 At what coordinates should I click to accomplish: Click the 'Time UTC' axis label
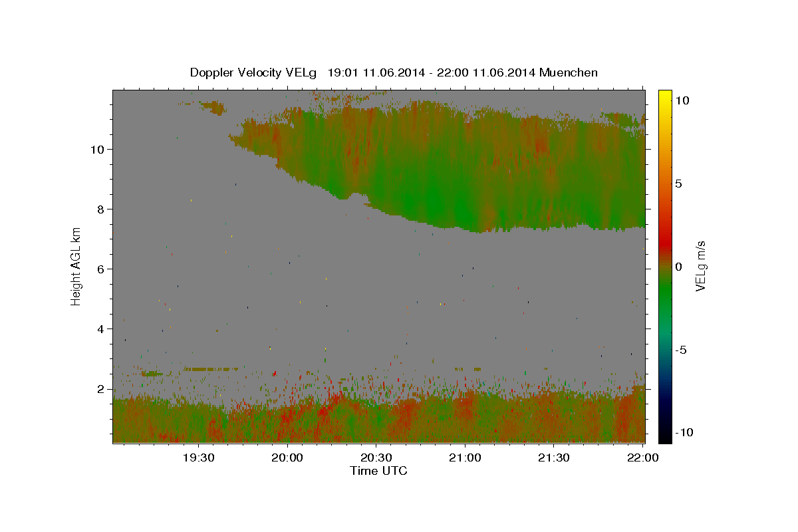(x=378, y=471)
